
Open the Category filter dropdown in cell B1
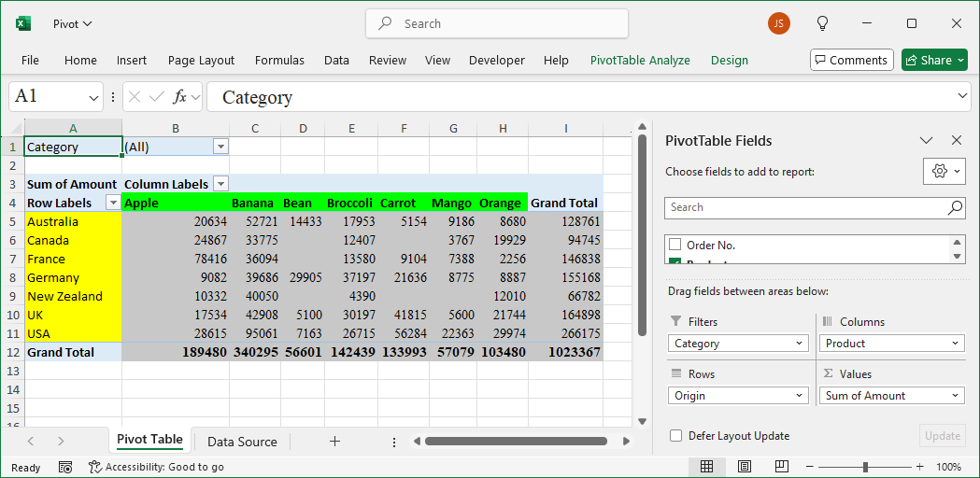(220, 147)
